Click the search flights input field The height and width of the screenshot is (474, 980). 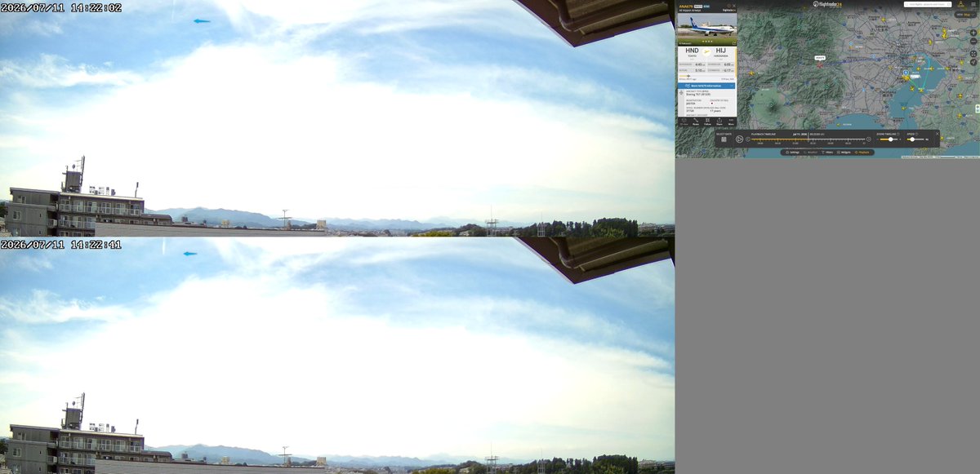click(927, 4)
